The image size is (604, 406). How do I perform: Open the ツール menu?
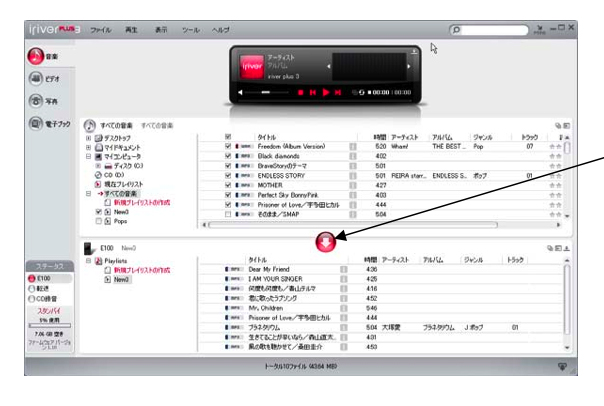click(190, 31)
